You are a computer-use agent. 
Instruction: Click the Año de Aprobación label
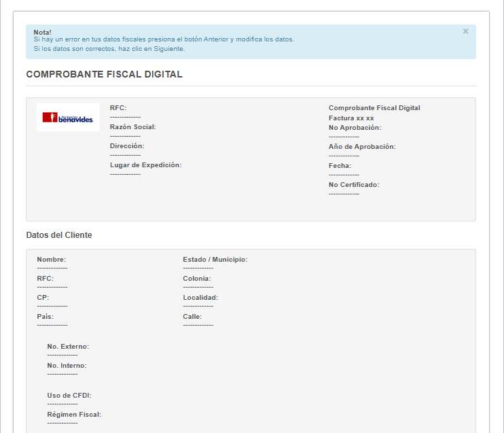(362, 147)
